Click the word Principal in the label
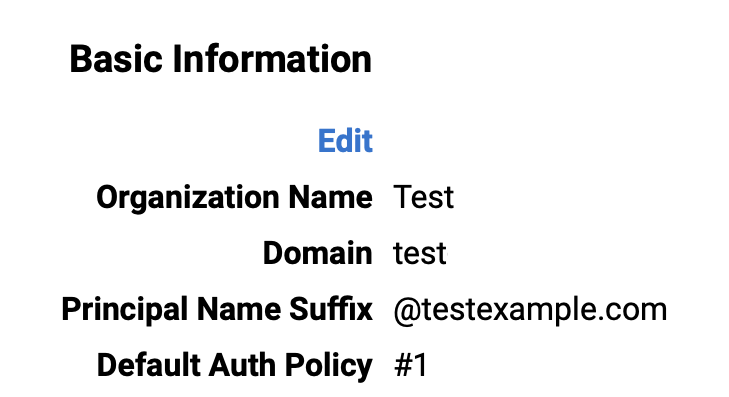The image size is (729, 397). 124,310
